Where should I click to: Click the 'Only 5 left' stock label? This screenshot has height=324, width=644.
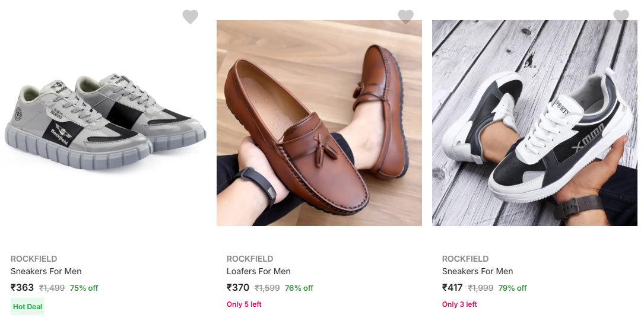tap(244, 304)
